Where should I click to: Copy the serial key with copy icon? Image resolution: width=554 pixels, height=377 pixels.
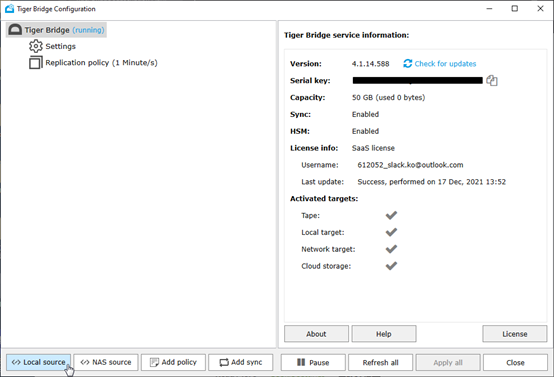click(492, 81)
